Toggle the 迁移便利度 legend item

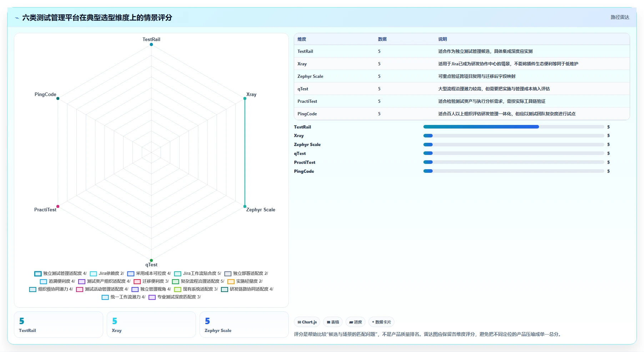151,281
